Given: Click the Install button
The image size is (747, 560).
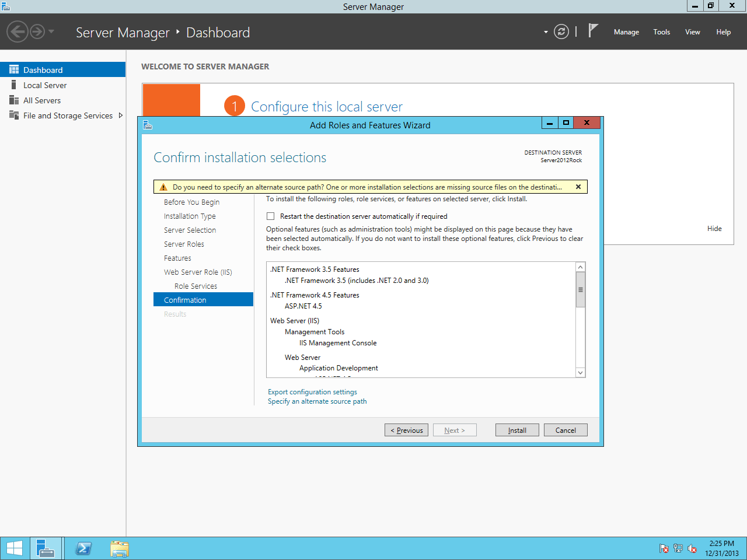Looking at the screenshot, I should (x=517, y=430).
